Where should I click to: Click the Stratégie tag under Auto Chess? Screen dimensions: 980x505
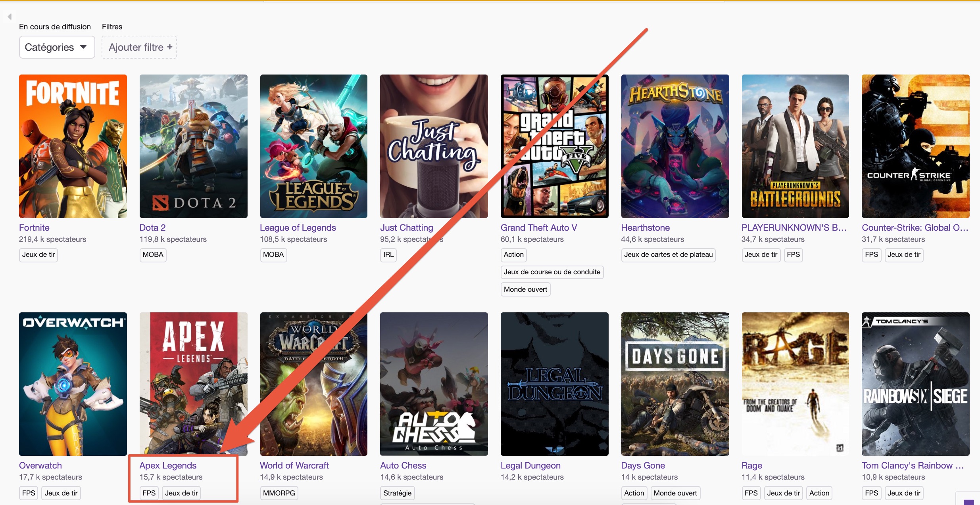pos(397,493)
